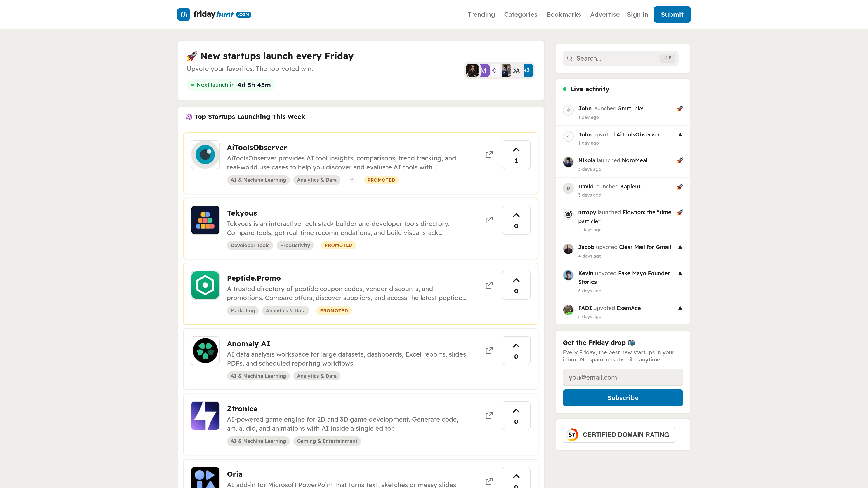868x488 pixels.
Task: Click the email input field
Action: 623,377
